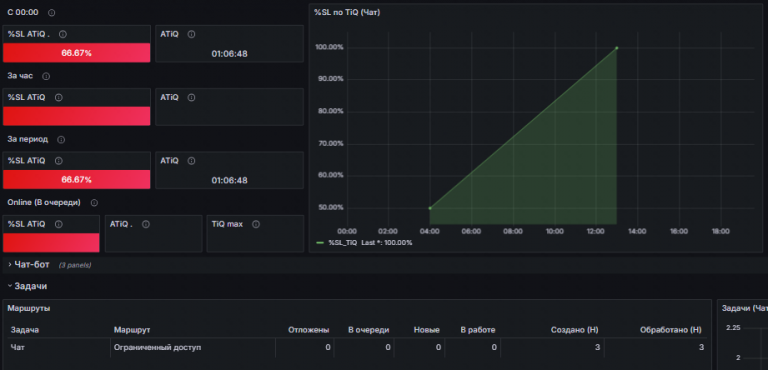Click info icon of ATiQ panel under С 00:00

192,34
